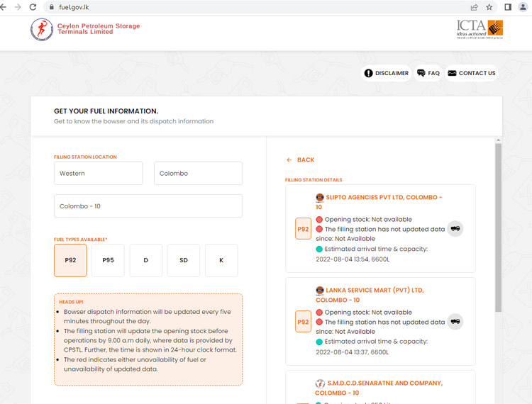Click the Slipto Agencies brand logo icon
Image resolution: width=532 pixels, height=404 pixels.
[x=320, y=197]
